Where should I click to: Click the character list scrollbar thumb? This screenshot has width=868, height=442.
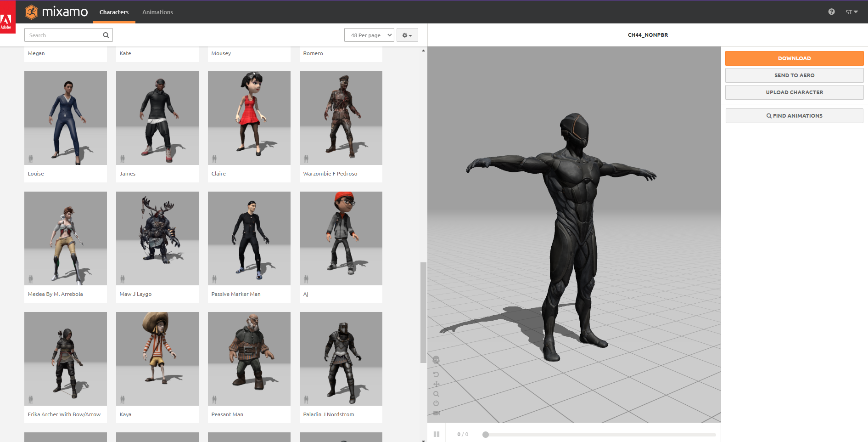pos(423,312)
